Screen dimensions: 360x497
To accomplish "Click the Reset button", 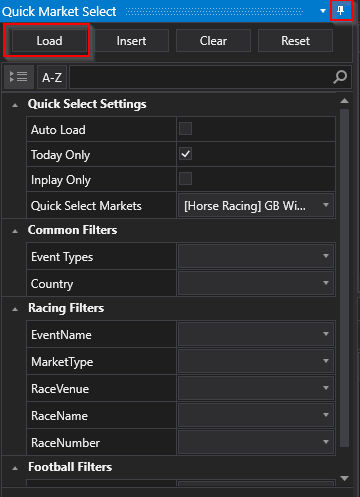I will [295, 41].
